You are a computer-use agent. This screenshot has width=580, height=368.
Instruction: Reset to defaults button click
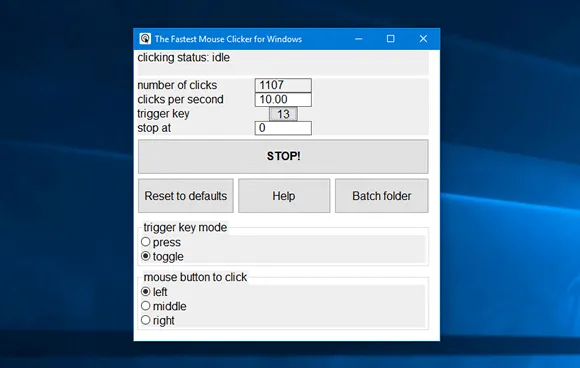[x=186, y=196]
